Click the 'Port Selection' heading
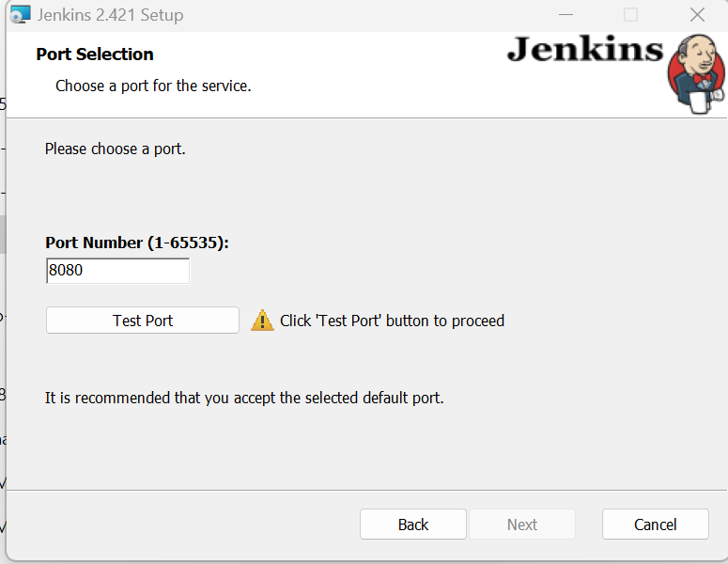Viewport: 728px width, 564px height. [x=95, y=55]
